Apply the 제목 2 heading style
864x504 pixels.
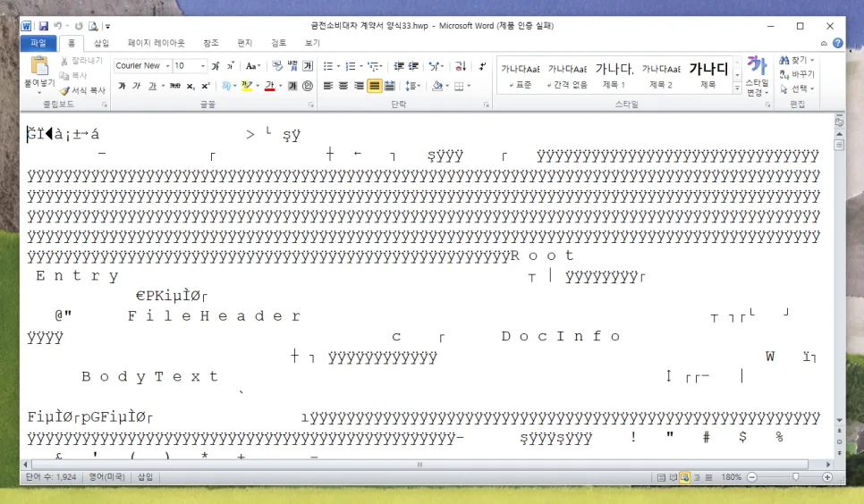coord(661,75)
